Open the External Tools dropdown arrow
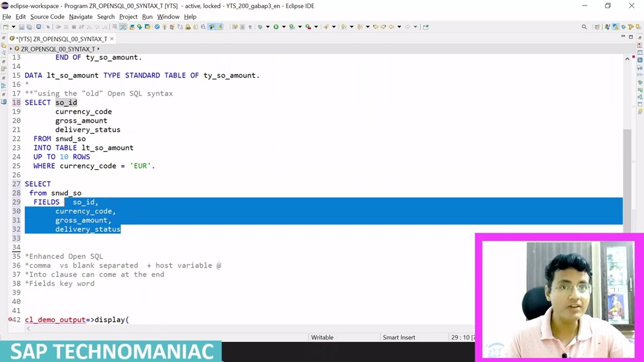This screenshot has height=362, width=644. [316, 27]
